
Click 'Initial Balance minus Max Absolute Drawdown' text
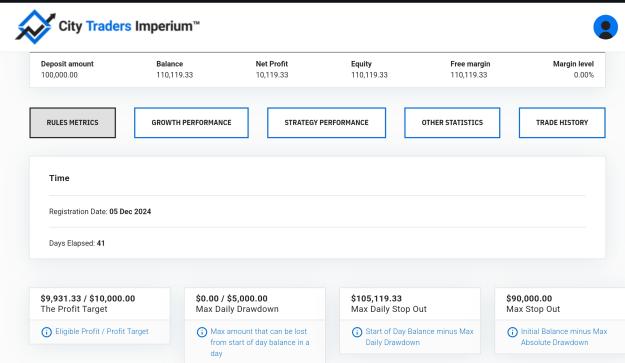pyautogui.click(x=564, y=337)
